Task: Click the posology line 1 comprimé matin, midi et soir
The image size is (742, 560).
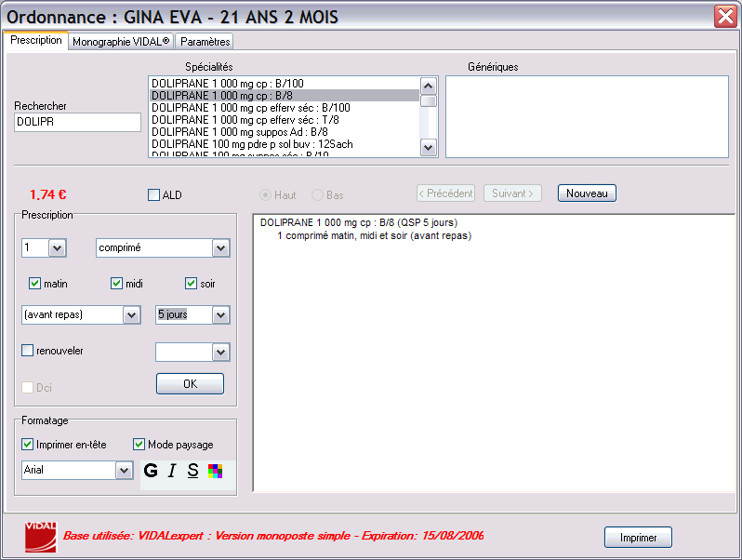Action: (375, 235)
